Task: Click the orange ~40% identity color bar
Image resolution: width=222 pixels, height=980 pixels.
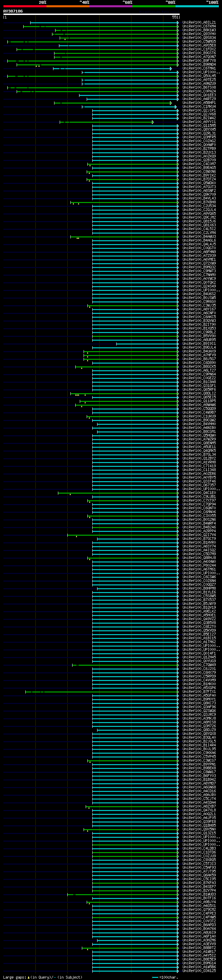Action: (68, 6)
